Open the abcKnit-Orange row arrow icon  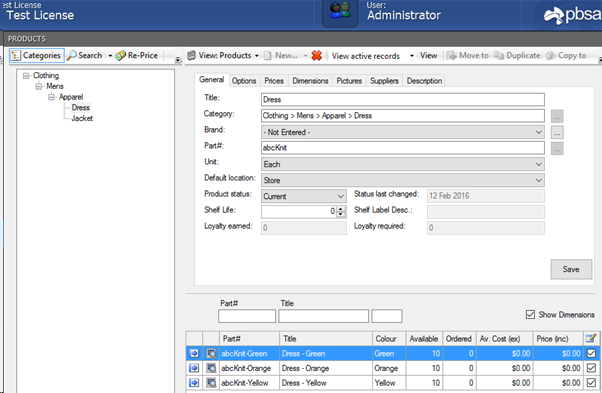click(x=194, y=368)
